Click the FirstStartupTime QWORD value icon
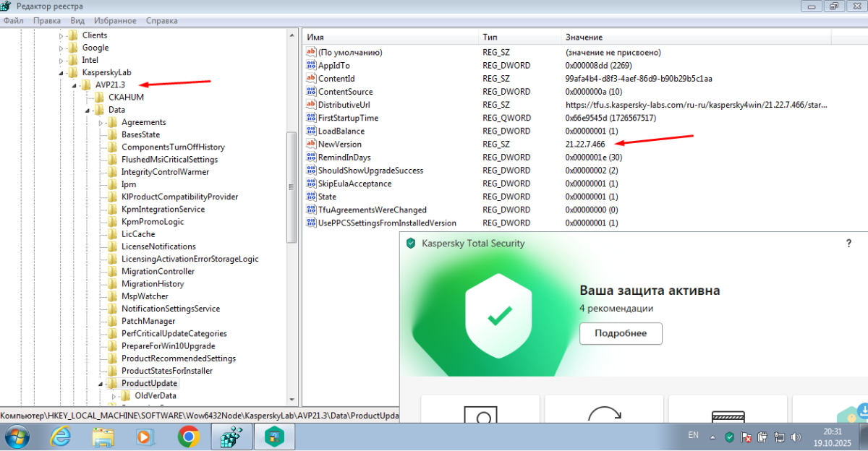 tap(312, 118)
